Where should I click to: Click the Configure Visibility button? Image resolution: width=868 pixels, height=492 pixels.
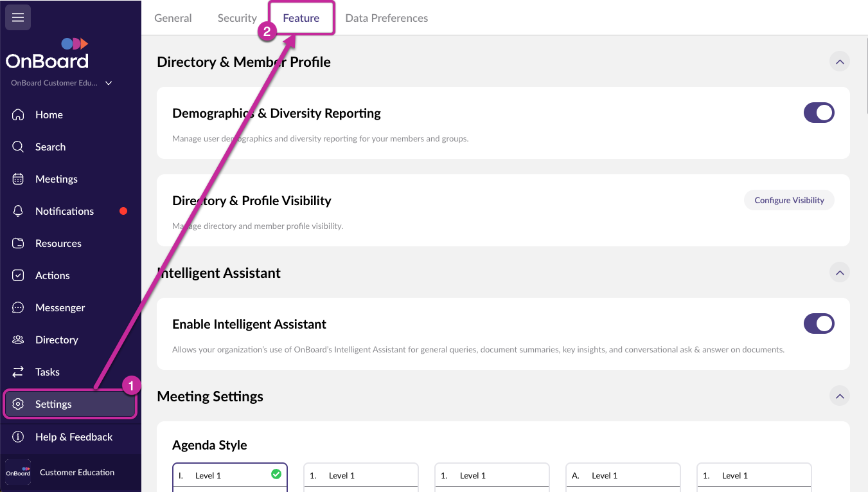point(789,201)
